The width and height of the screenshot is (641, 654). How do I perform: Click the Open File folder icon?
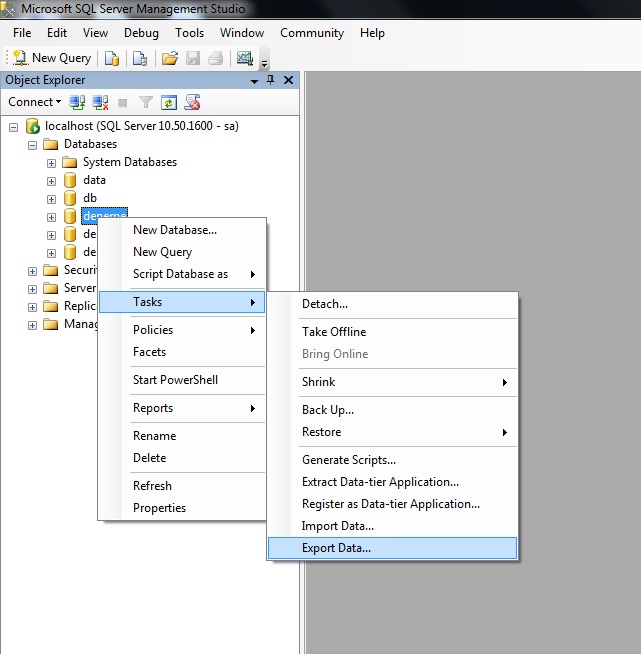[x=170, y=58]
